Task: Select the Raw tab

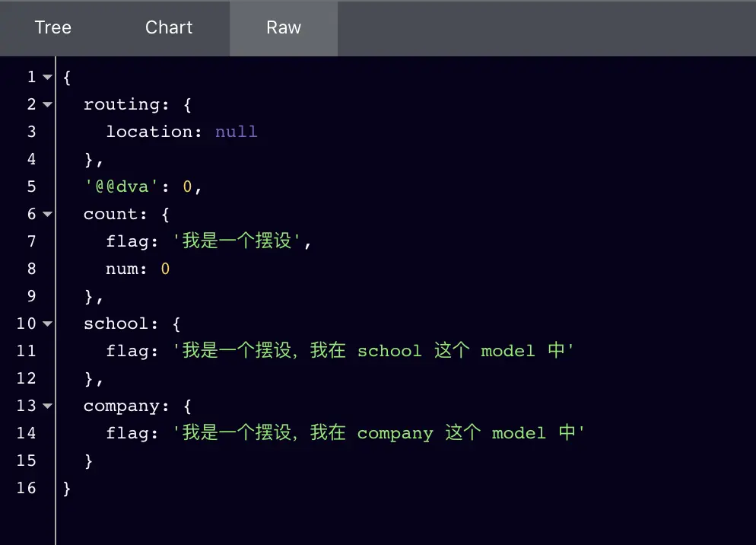Action: click(284, 27)
